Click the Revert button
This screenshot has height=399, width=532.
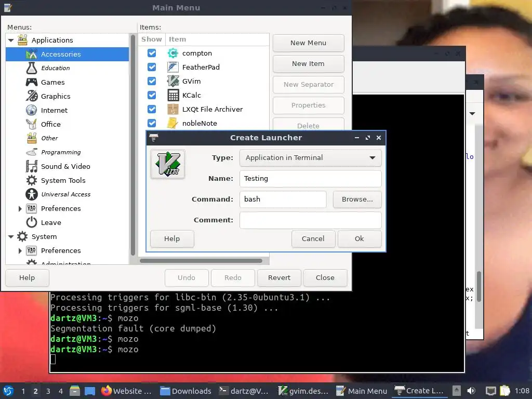[x=279, y=278]
